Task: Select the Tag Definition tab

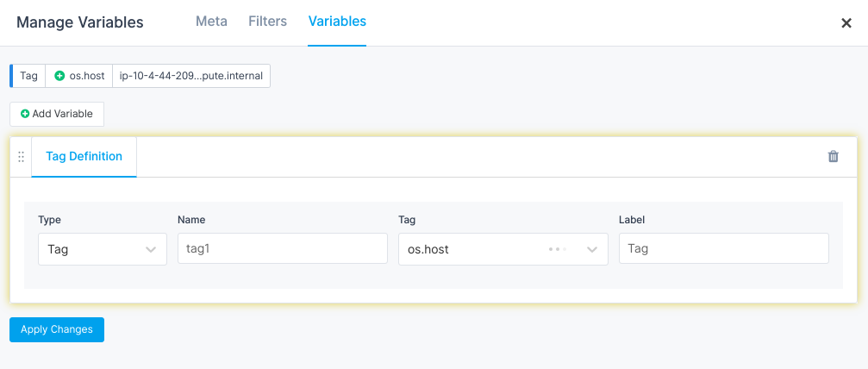Action: [x=84, y=157]
